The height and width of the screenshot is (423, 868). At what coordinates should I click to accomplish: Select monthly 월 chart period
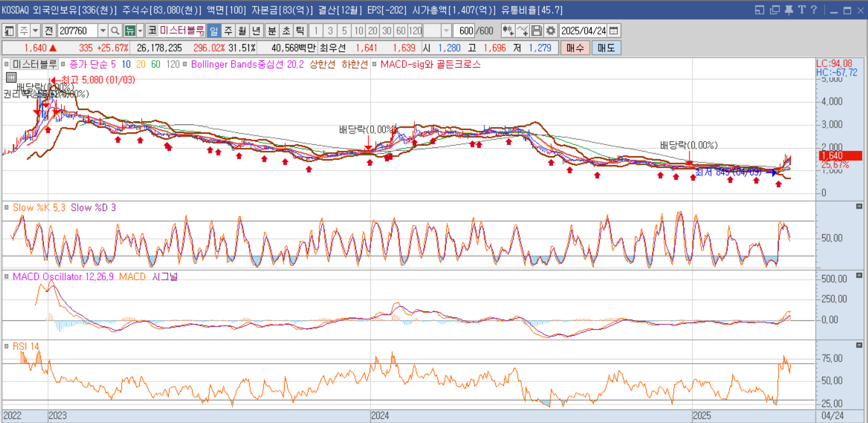[x=243, y=31]
